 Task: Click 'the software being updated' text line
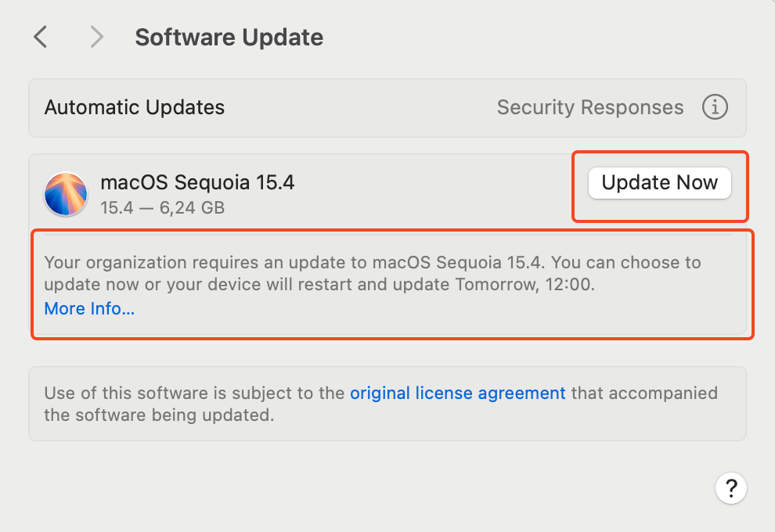pos(159,415)
